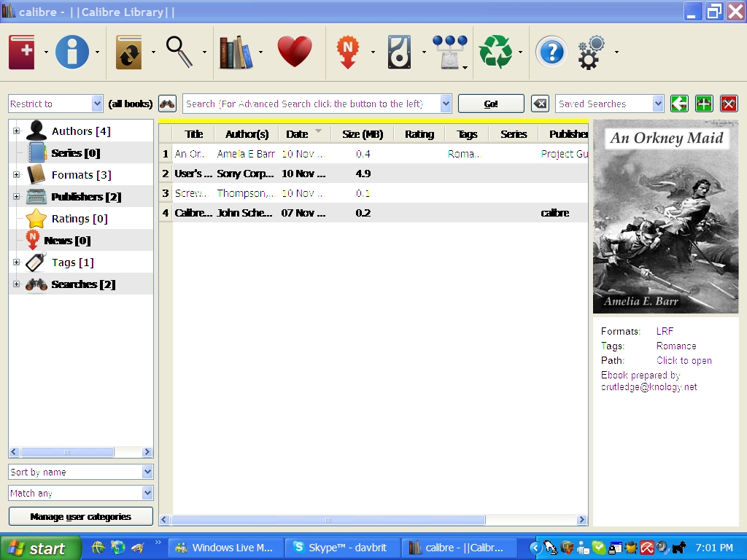Viewport: 747px width, 560px height.
Task: Sort by the Series column header
Action: [514, 134]
